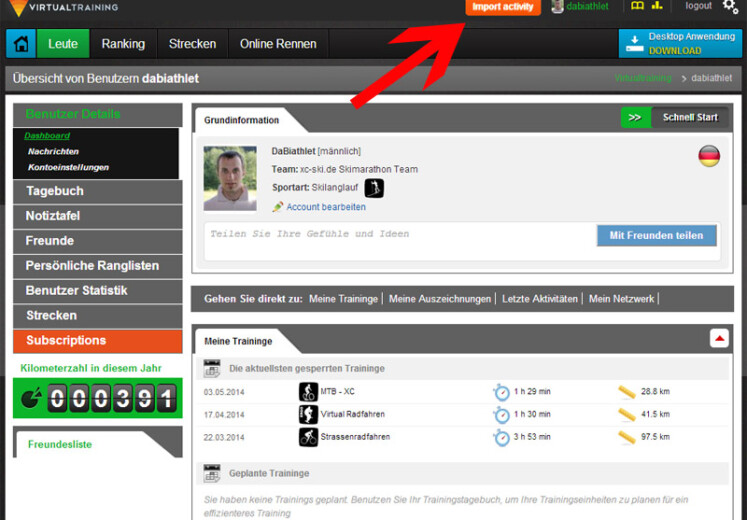The image size is (747, 520).
Task: Click the Import activity button
Action: point(503,7)
